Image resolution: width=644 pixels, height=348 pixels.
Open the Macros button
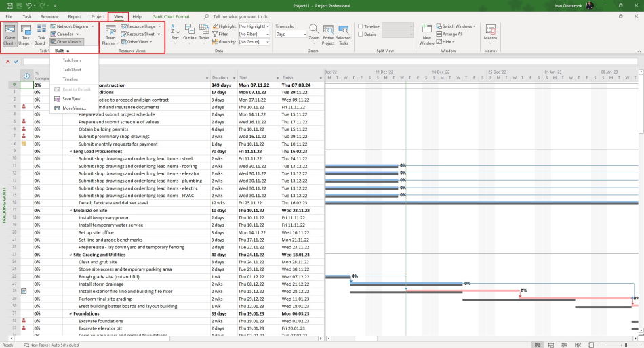point(490,34)
